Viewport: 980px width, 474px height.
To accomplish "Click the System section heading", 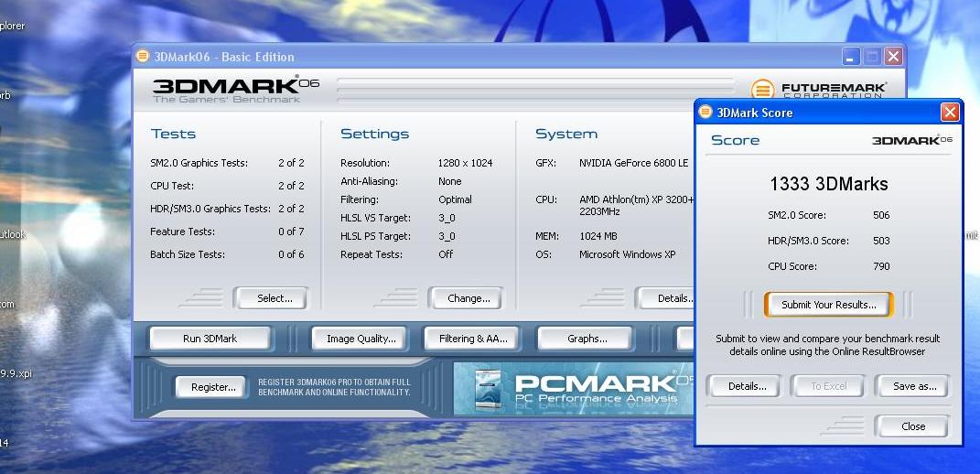I will (x=566, y=134).
